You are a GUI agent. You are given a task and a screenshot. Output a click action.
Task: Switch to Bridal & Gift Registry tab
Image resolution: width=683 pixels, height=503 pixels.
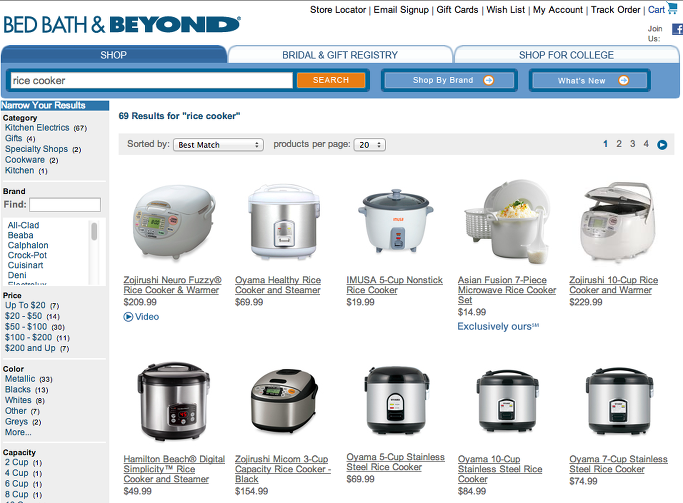click(340, 55)
